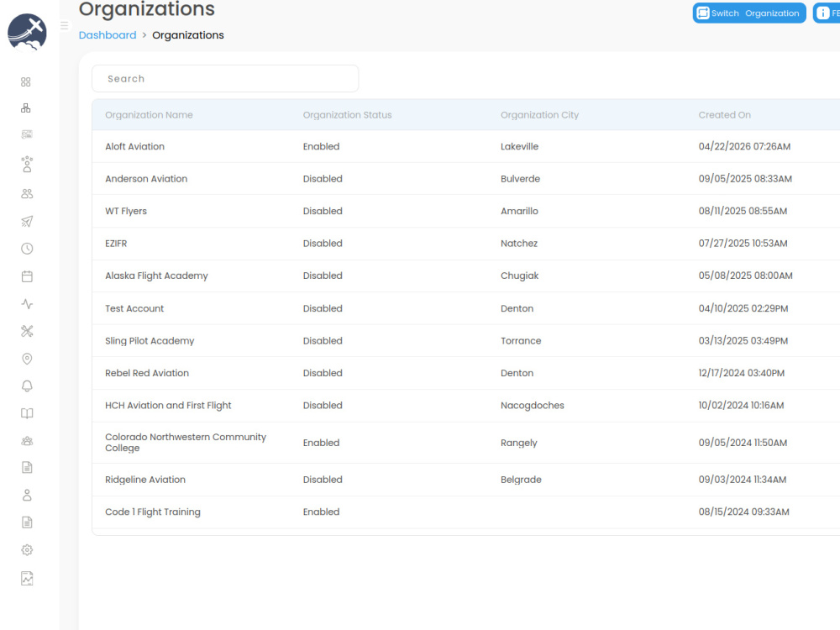Screen dimensions: 840x630
Task: Click the 08/15/2024 09:33AM created date
Action: (744, 512)
